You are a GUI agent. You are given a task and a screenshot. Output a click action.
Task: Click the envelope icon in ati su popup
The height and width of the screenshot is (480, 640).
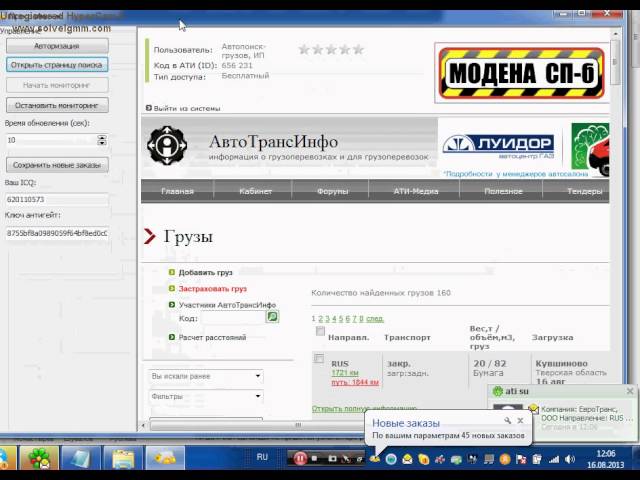[x=533, y=408]
